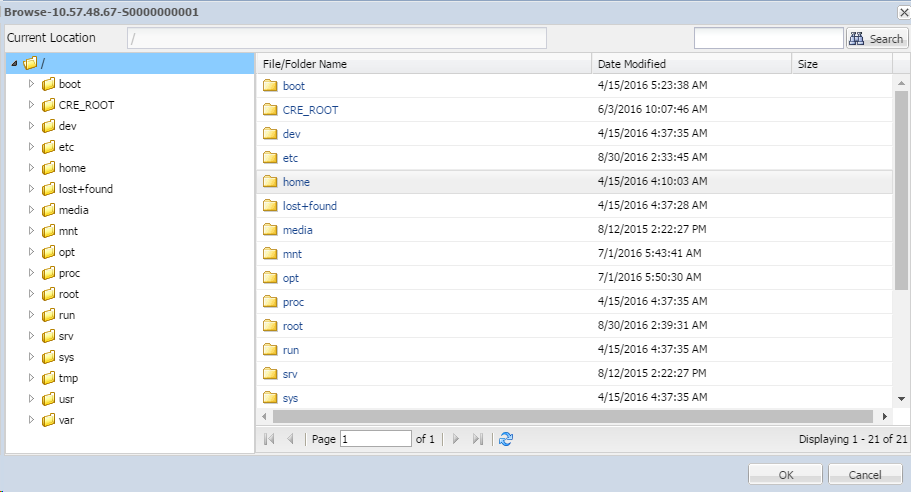911x492 pixels.
Task: Click the root folder icon in the file list
Action: [270, 325]
